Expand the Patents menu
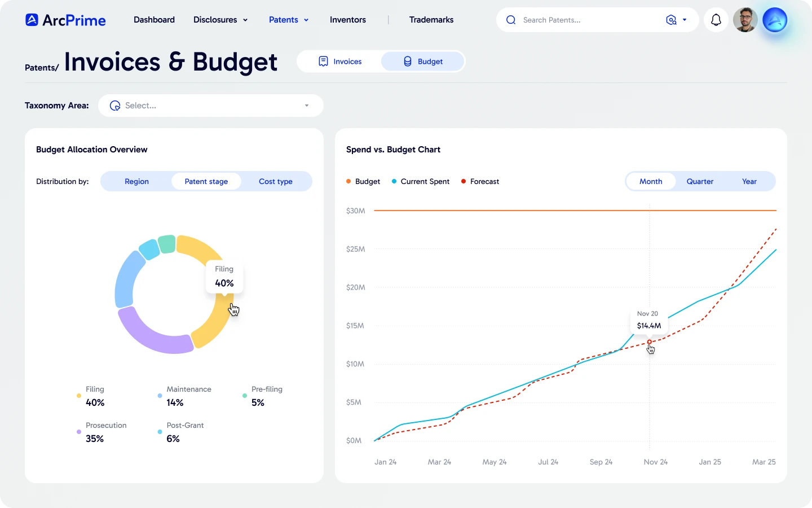 point(289,20)
